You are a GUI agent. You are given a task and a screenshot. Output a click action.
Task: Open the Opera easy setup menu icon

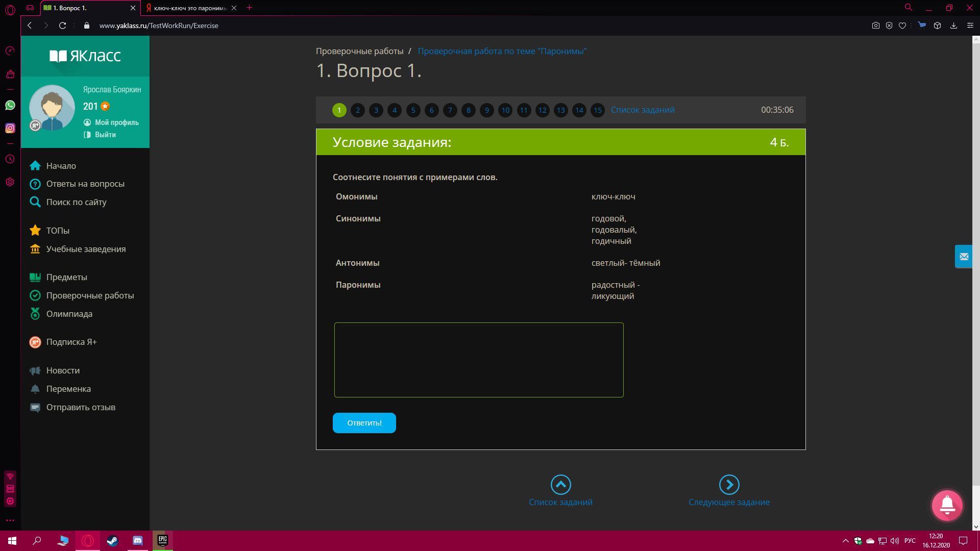[x=970, y=26]
